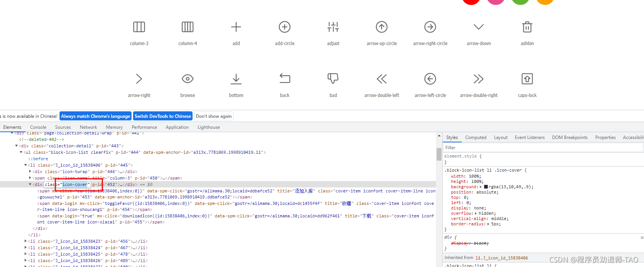Open the Sources tab
This screenshot has height=267, width=644.
click(63, 127)
